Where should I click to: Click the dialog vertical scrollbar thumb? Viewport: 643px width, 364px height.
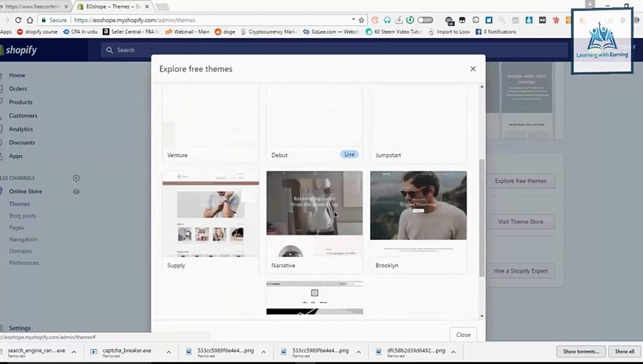click(482, 217)
